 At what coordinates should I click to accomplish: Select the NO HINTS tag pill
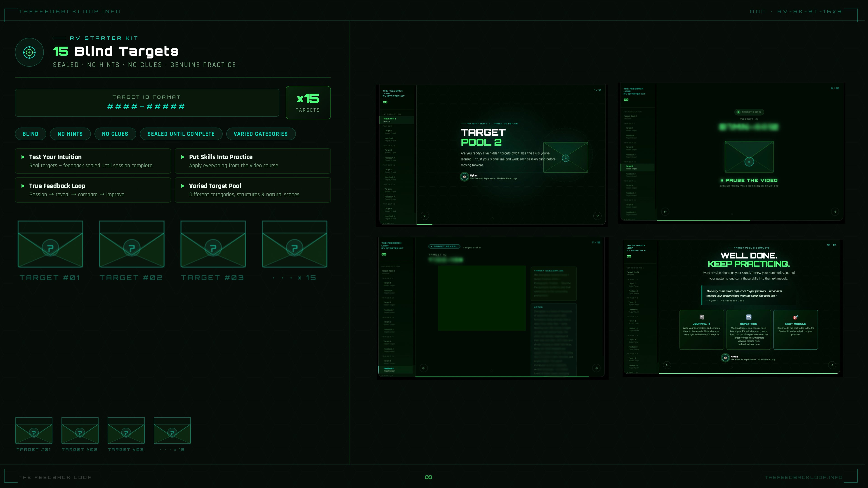click(71, 134)
